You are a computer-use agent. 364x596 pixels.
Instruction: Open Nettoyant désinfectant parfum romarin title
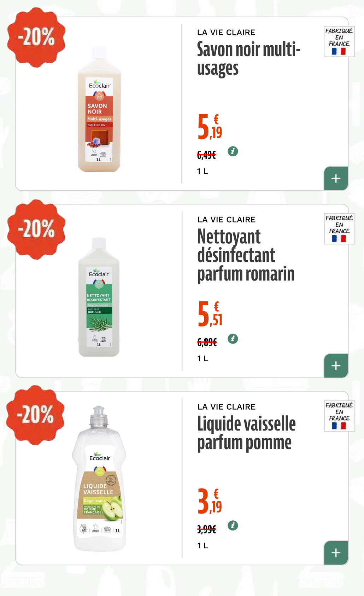click(246, 255)
